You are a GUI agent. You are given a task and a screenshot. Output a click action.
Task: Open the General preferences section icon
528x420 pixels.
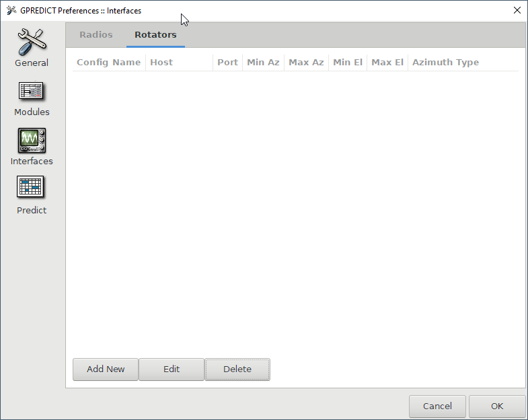pyautogui.click(x=32, y=42)
